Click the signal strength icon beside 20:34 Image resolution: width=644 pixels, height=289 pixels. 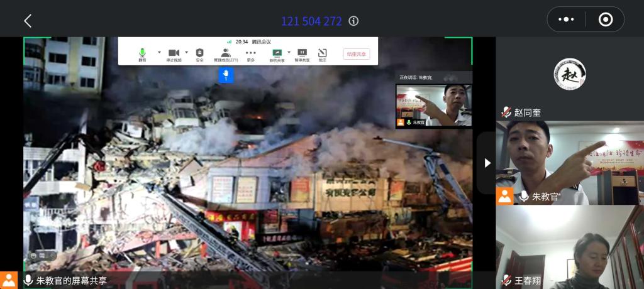coord(229,41)
